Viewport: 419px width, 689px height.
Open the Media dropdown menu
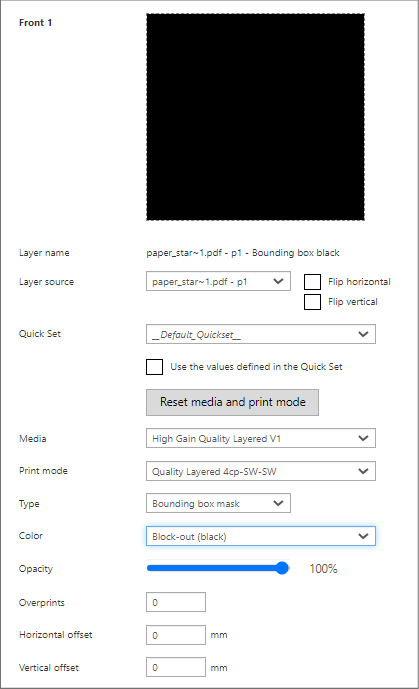pyautogui.click(x=261, y=438)
